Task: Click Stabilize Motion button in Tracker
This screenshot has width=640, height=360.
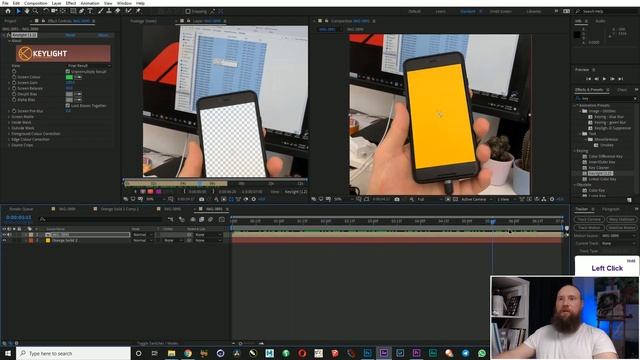Action: pyautogui.click(x=621, y=228)
